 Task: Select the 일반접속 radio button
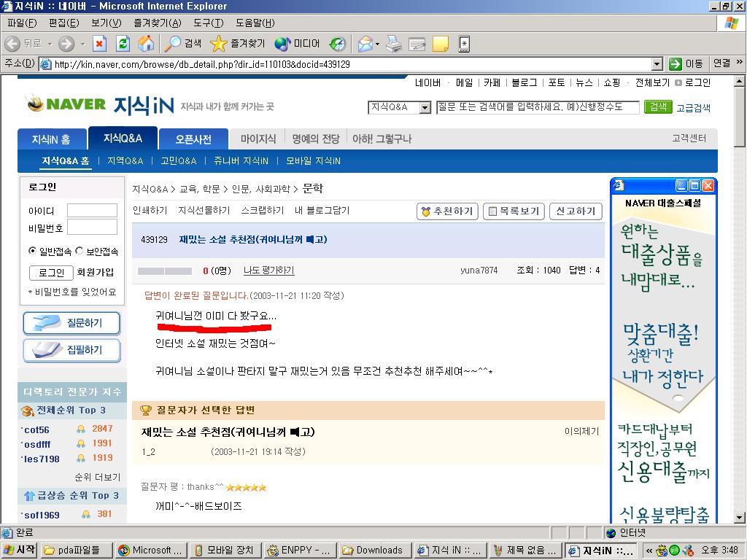click(x=32, y=251)
